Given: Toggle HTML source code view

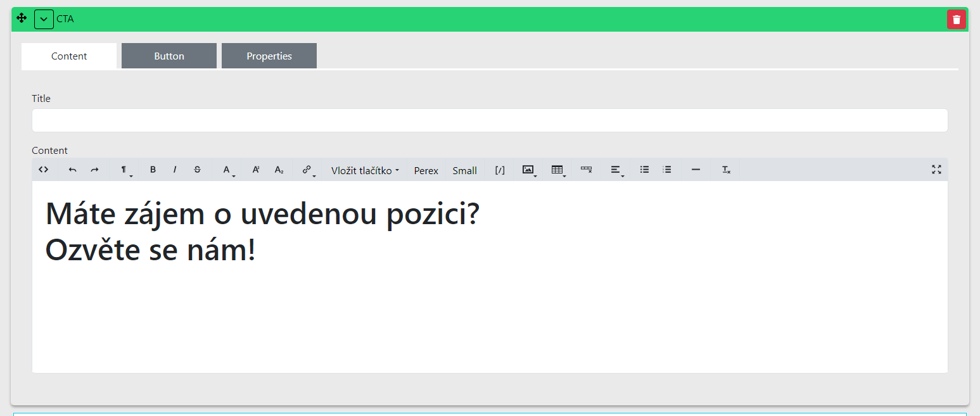Looking at the screenshot, I should 44,170.
